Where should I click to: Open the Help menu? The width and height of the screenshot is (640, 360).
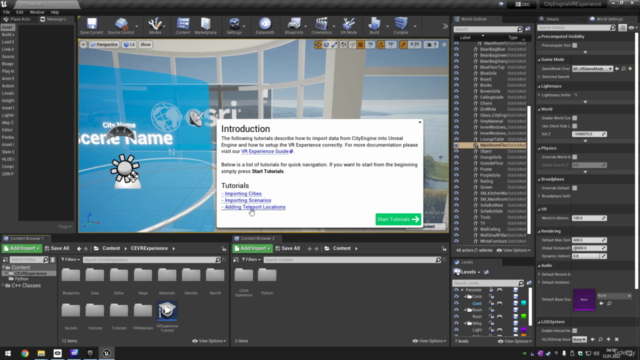[55, 12]
